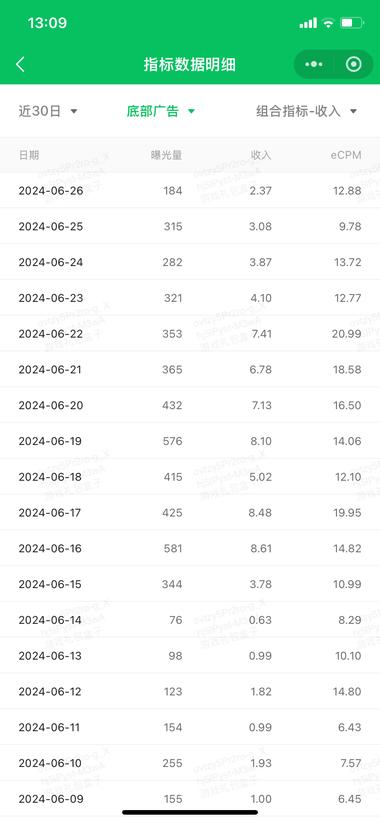Viewport: 380px width, 822px height.
Task: Tap the Wi-Fi status icon
Action: [x=328, y=23]
